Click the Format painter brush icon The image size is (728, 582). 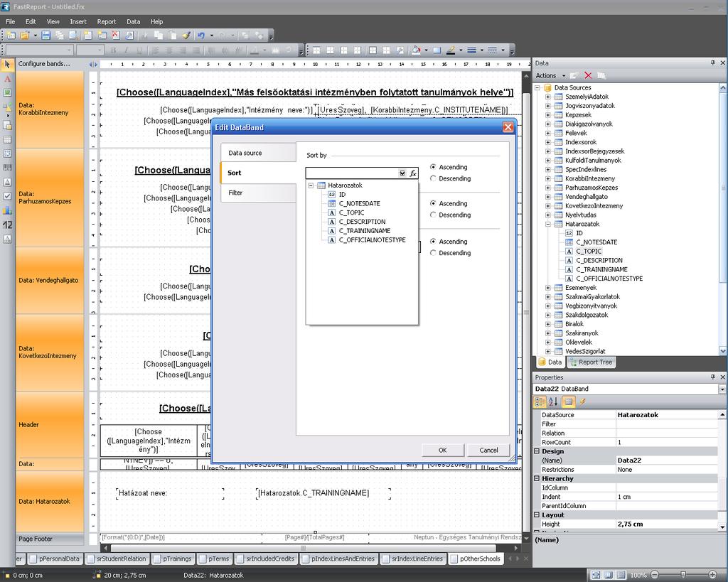click(186, 36)
